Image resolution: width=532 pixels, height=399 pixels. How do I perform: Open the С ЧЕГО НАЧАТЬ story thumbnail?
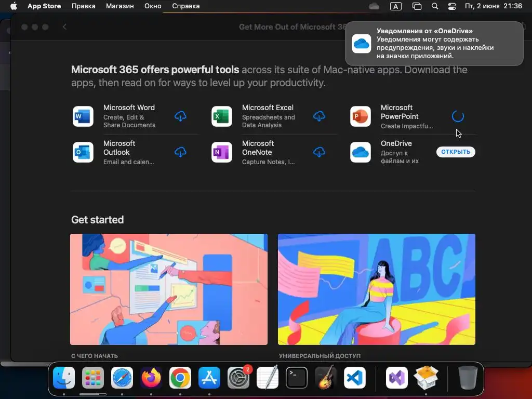169,289
